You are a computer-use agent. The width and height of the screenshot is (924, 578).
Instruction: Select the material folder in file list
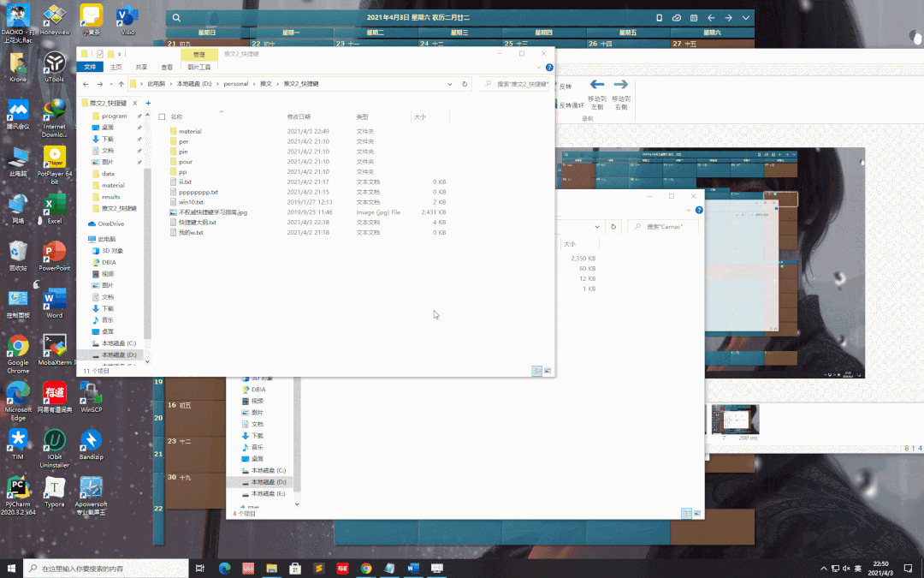coord(190,132)
